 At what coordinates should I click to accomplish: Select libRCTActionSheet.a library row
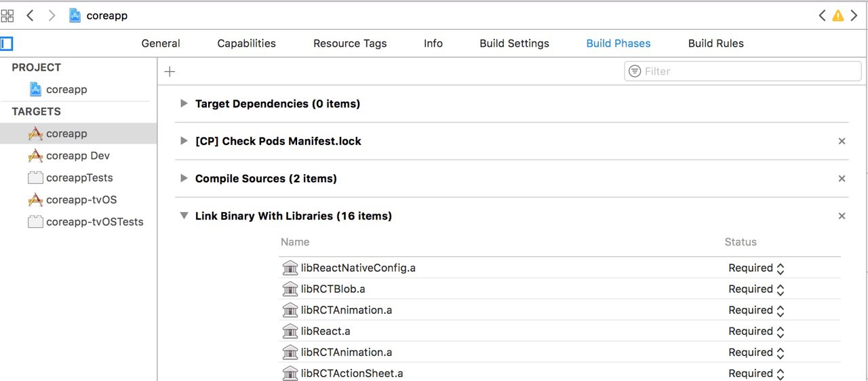[559, 373]
